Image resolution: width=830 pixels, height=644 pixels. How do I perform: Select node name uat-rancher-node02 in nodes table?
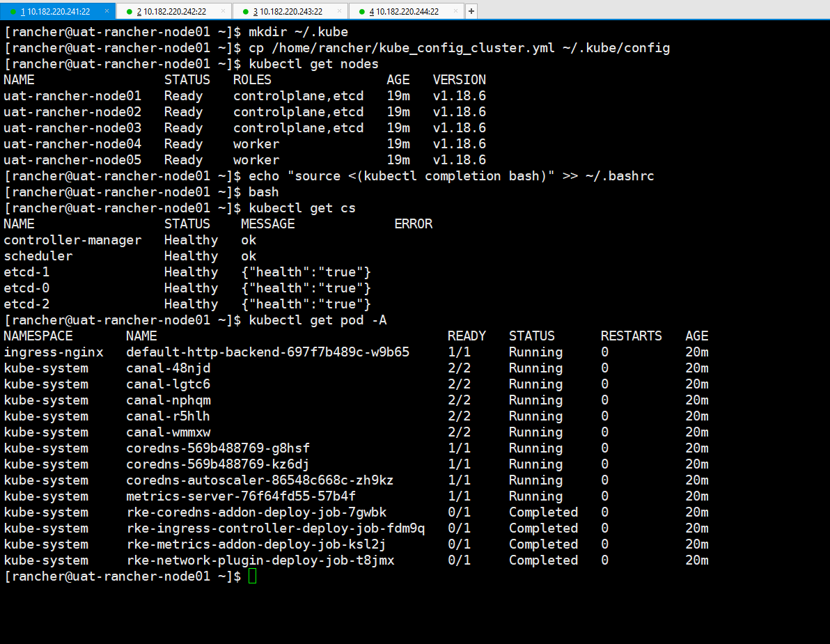(72, 111)
